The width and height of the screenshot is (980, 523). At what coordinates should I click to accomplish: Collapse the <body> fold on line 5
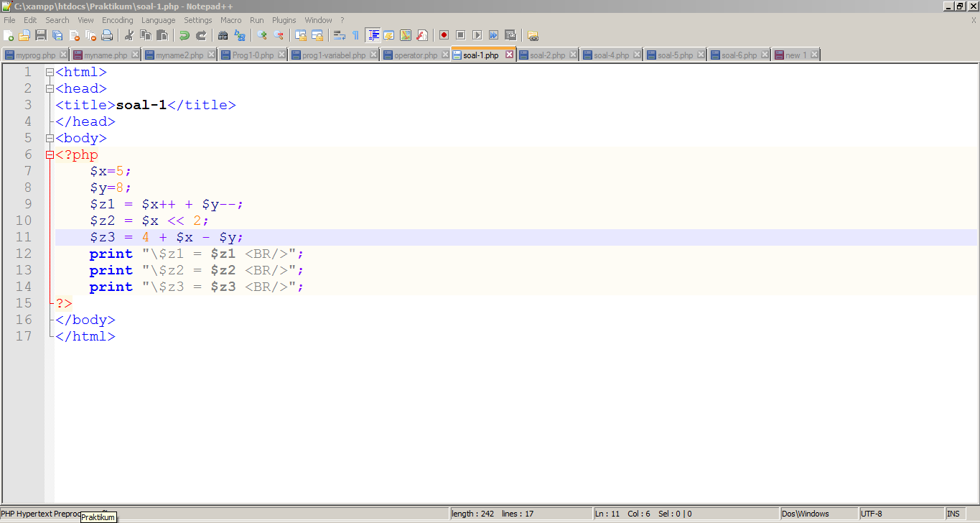[50, 138]
